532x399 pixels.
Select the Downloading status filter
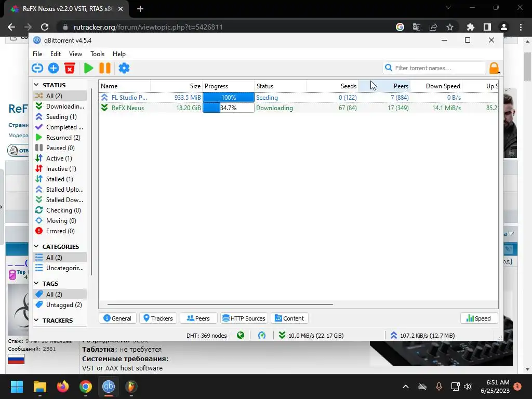pos(60,106)
